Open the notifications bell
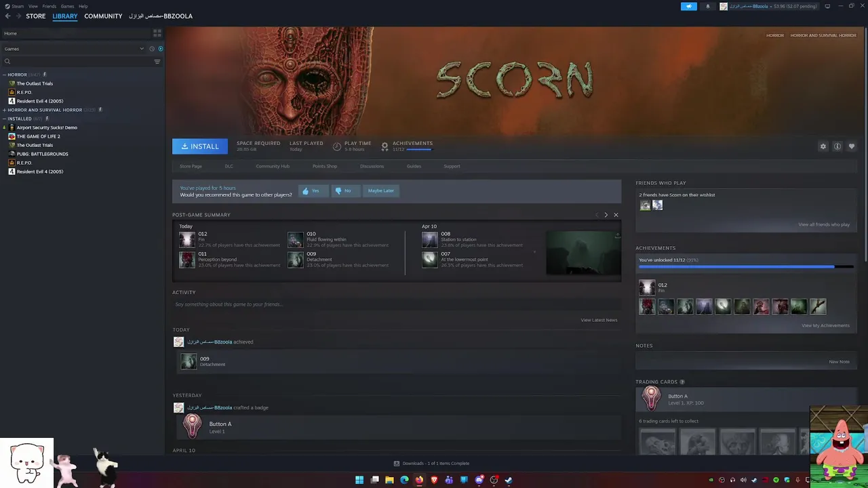Image resolution: width=868 pixels, height=488 pixels. pos(708,6)
